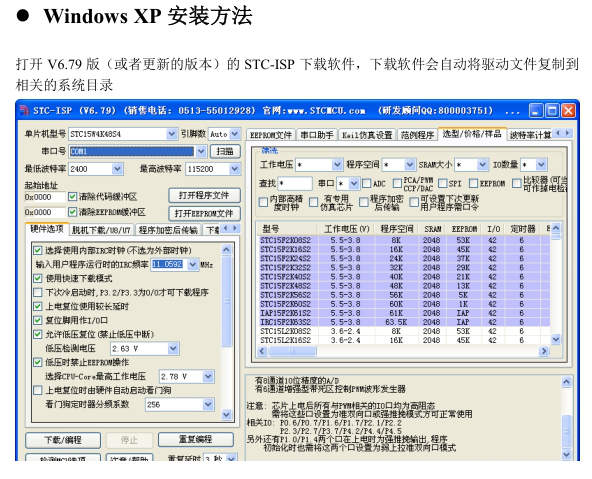Select the IAP15F2K61S2 row
Screen dimensions: 592x479
404,313
